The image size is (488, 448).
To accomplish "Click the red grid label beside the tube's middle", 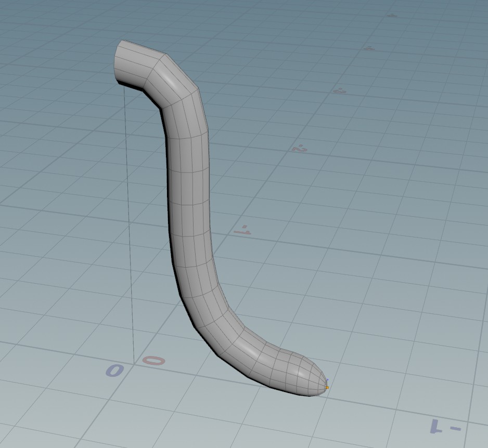I will click(x=242, y=229).
